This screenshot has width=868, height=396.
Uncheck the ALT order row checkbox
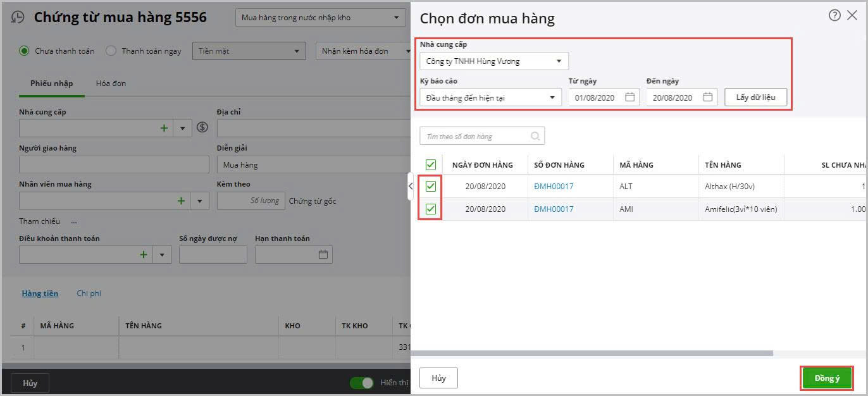(x=431, y=187)
